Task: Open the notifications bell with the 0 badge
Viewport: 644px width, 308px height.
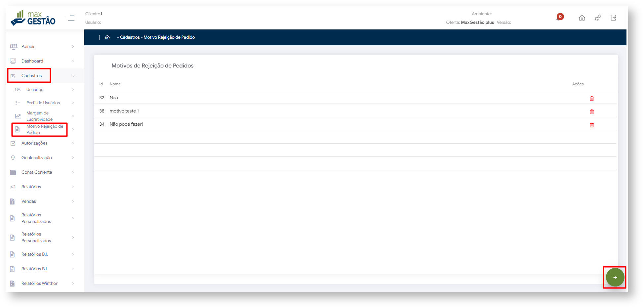Action: 559,17
